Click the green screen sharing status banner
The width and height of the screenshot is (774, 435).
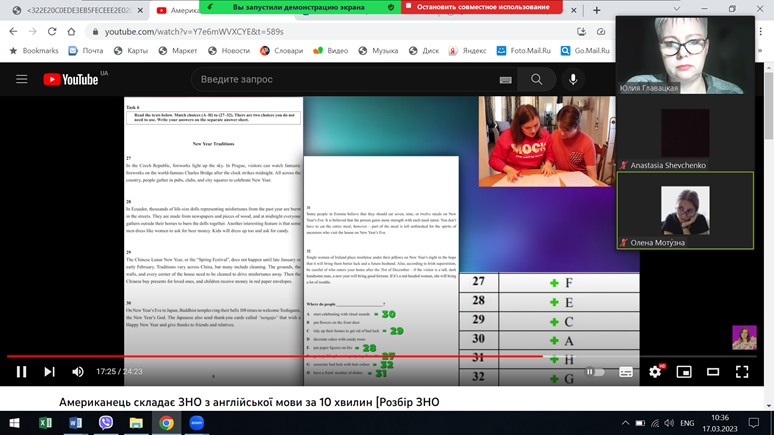click(300, 7)
